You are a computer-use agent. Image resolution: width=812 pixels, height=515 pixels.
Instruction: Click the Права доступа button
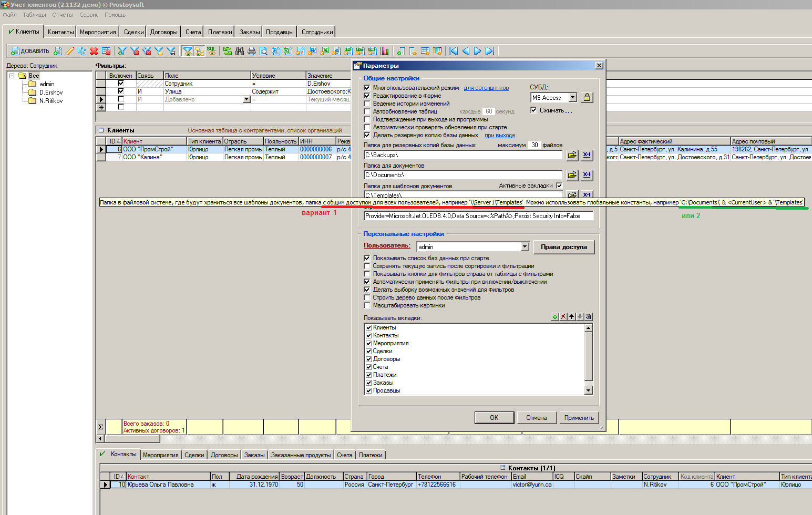pyautogui.click(x=563, y=247)
